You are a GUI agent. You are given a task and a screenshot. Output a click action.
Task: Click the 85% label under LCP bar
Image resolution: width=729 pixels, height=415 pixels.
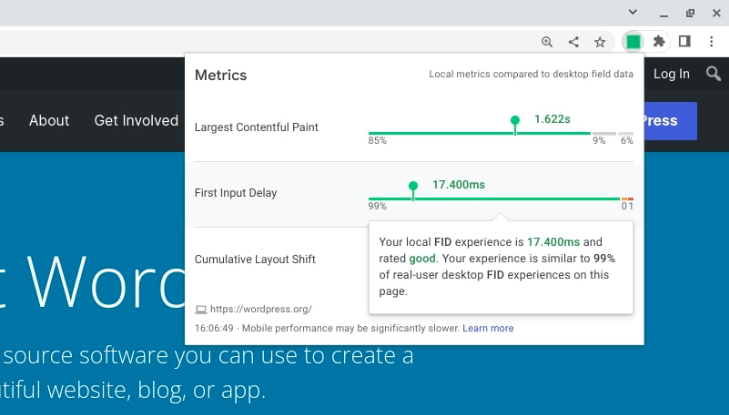(x=377, y=141)
